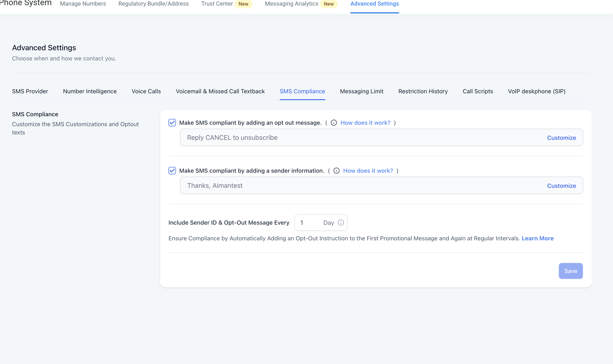Open the Voice Calls tab
This screenshot has width=613, height=364.
coord(146,91)
